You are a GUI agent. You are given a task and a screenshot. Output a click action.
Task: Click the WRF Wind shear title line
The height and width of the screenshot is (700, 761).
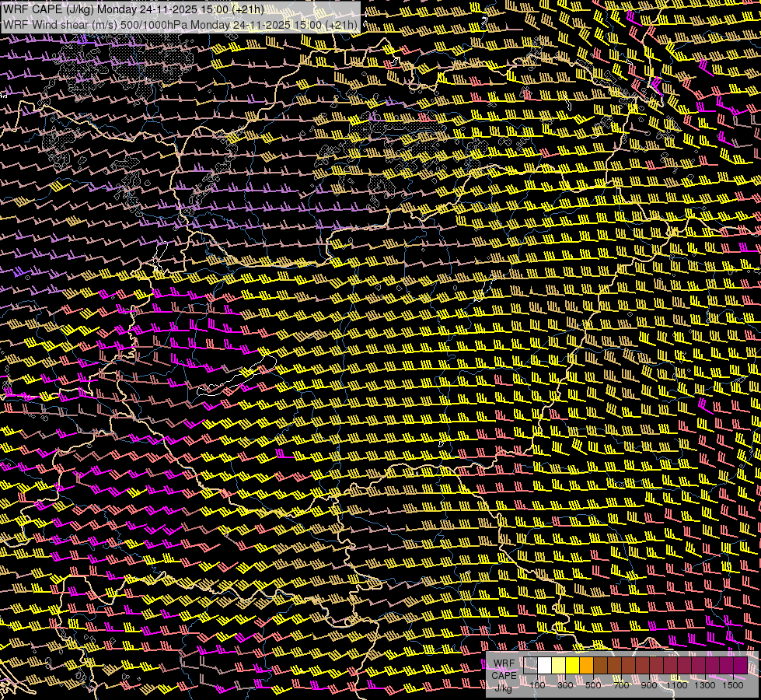click(x=180, y=24)
